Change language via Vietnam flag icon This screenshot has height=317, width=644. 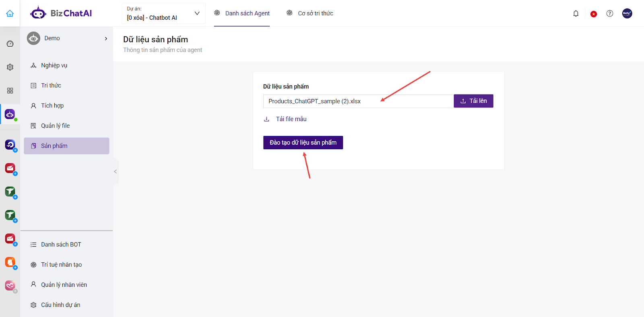click(594, 14)
